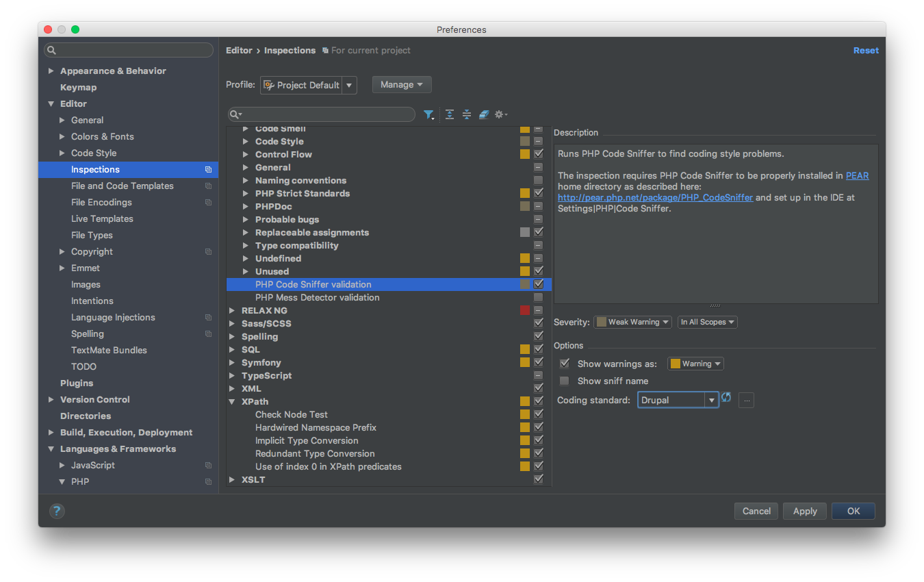Click the project icon next to File Encodings
Image resolution: width=924 pixels, height=582 pixels.
tap(208, 203)
